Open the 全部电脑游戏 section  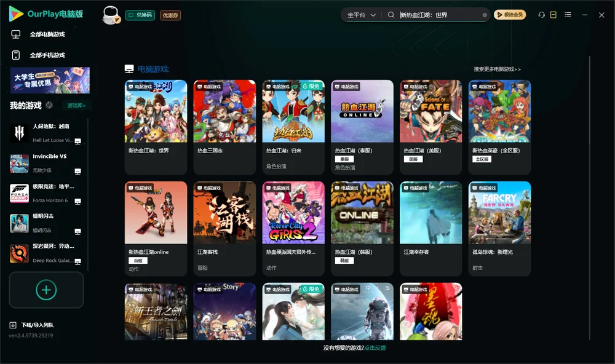click(x=48, y=34)
